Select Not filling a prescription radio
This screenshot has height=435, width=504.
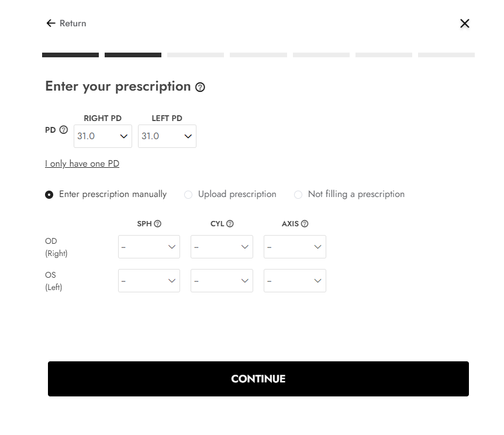click(x=298, y=195)
